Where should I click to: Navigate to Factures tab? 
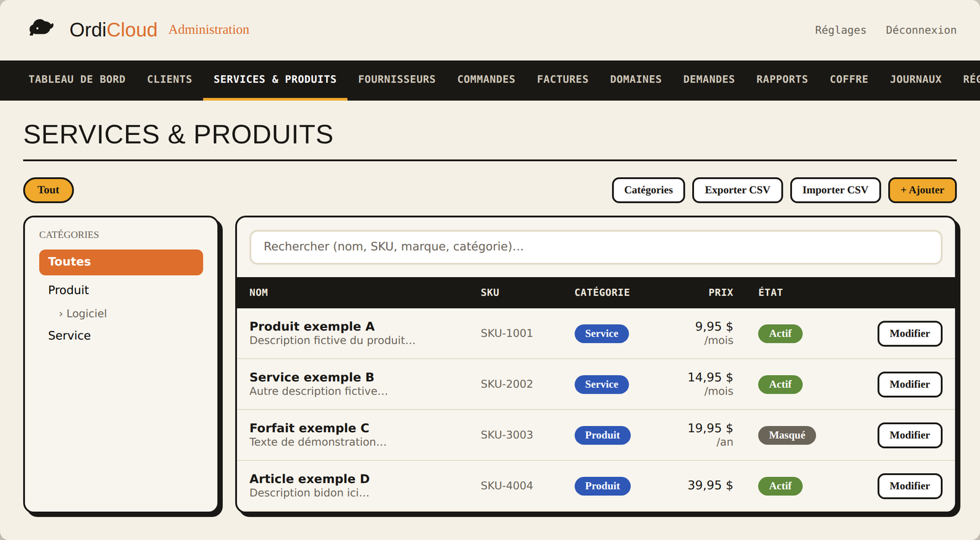click(563, 80)
